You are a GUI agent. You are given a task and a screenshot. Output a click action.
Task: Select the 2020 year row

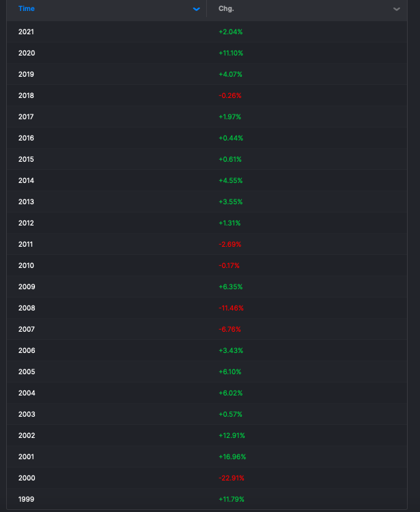click(207, 53)
